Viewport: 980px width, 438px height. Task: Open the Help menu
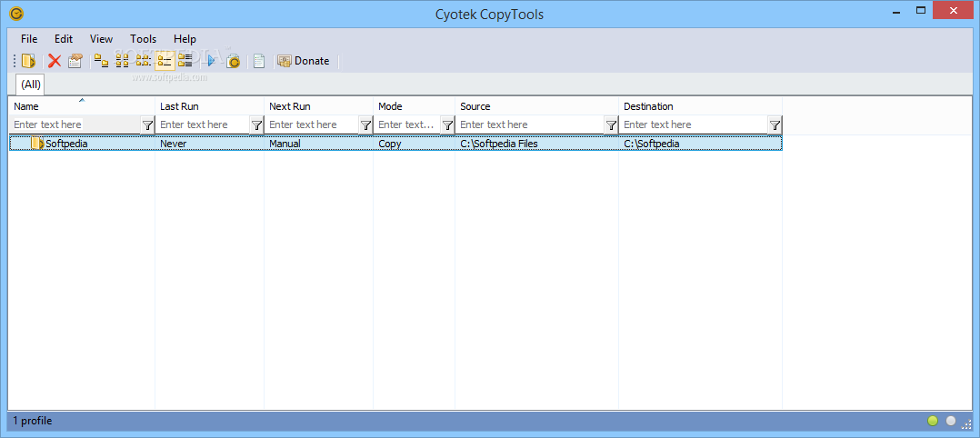point(185,39)
